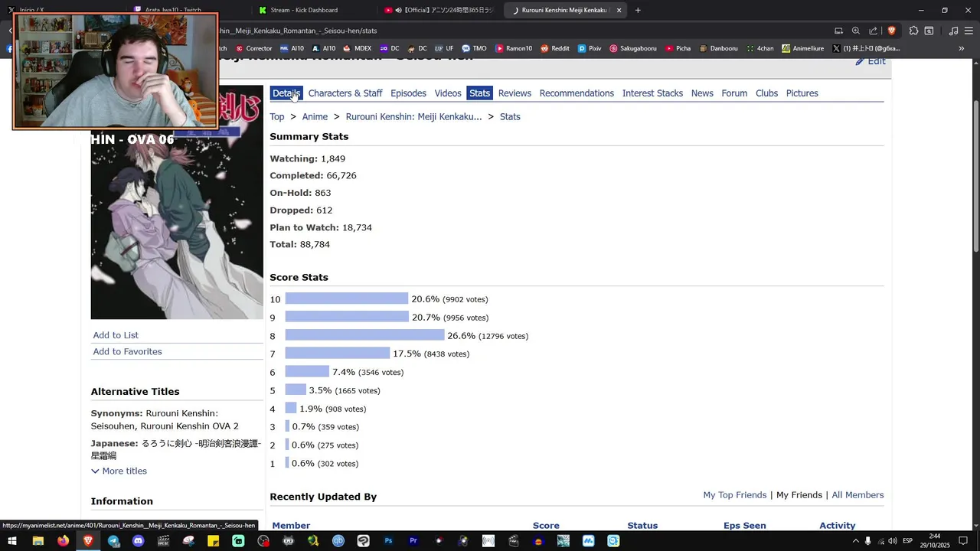Open the Interest Stacks tab
The height and width of the screenshot is (551, 980).
[652, 93]
